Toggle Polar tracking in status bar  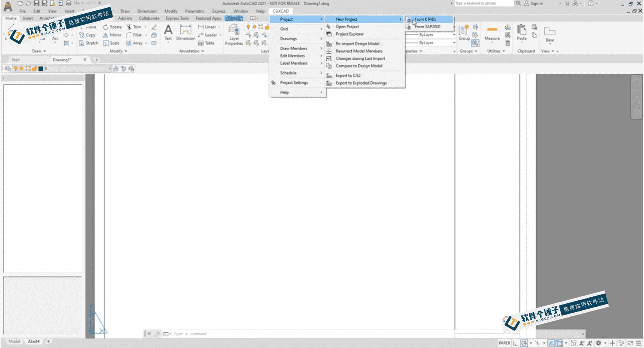(524, 343)
